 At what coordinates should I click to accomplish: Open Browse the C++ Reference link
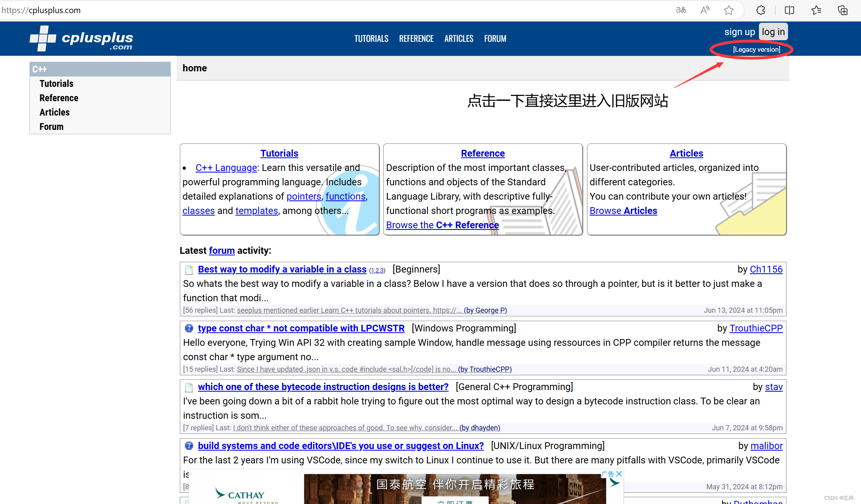pos(442,225)
